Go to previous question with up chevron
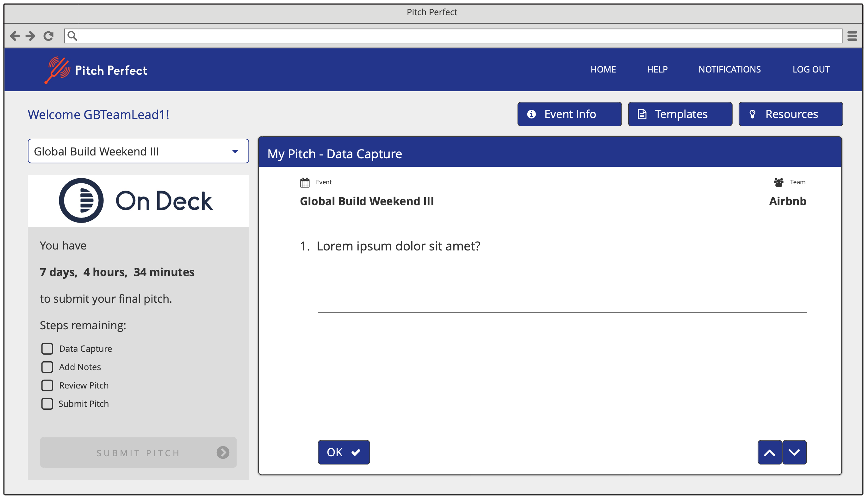Screen dimensions: 868x499 coord(769,452)
